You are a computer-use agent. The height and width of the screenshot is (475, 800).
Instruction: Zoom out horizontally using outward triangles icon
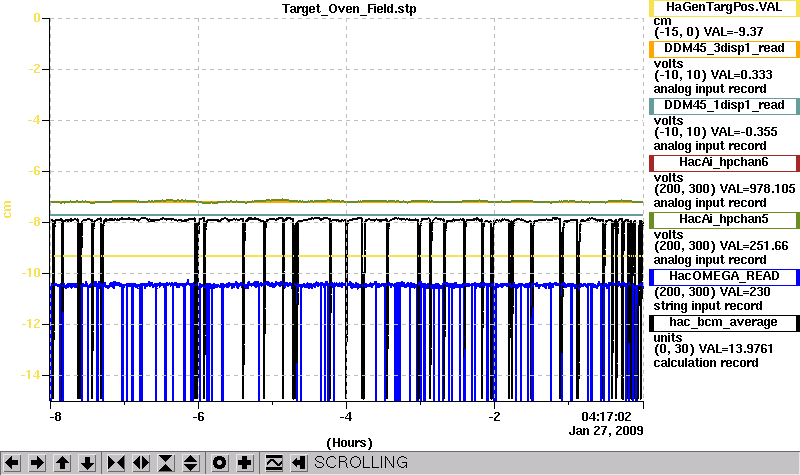[141, 463]
